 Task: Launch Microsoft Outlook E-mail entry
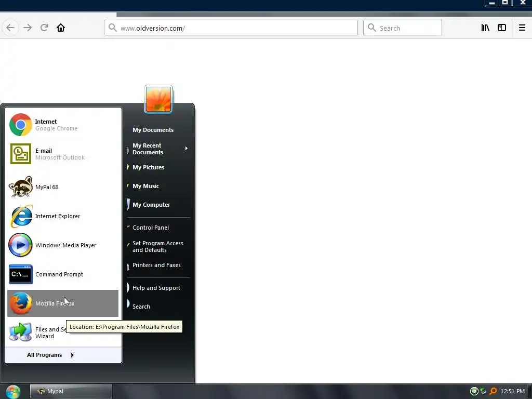click(x=63, y=154)
